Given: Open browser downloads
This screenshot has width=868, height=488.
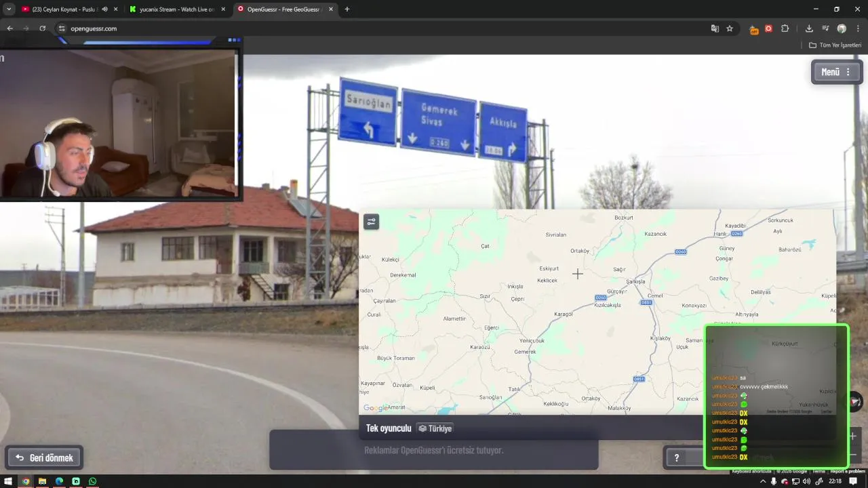Looking at the screenshot, I should 809,28.
